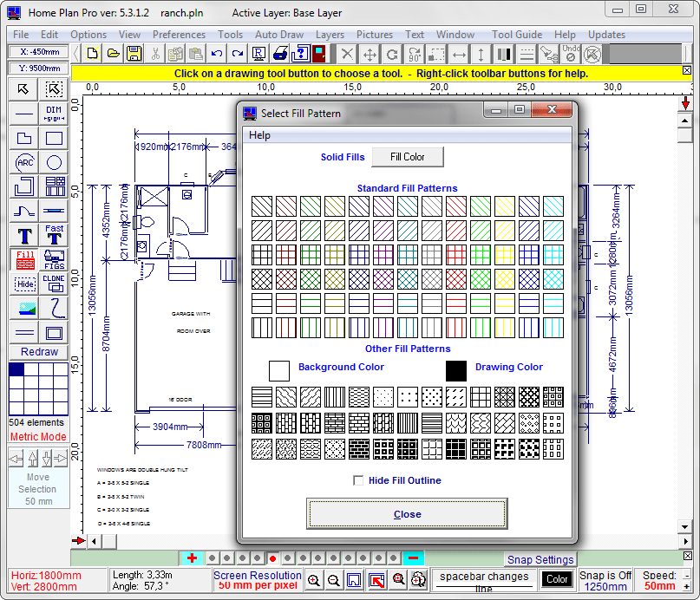Viewport: 700px width, 600px height.
Task: Click the red minus snap button
Action: pos(413,558)
